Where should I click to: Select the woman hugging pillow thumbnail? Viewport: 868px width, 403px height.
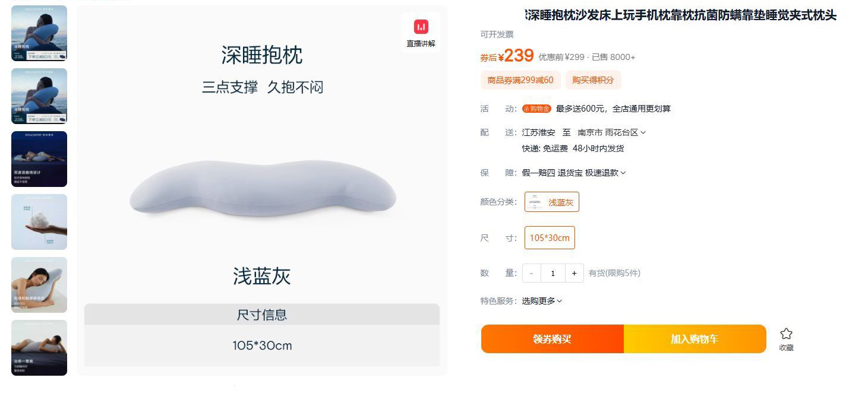[x=39, y=285]
